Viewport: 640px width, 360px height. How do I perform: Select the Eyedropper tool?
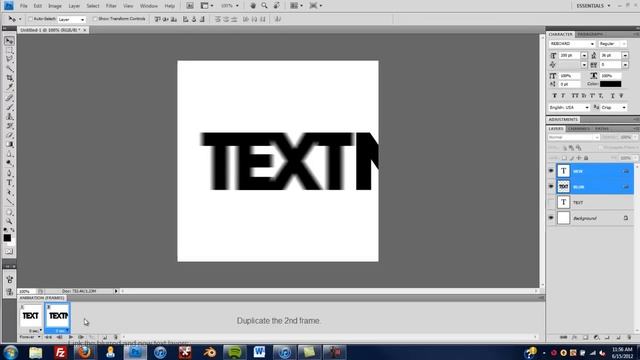pyautogui.click(x=9, y=87)
